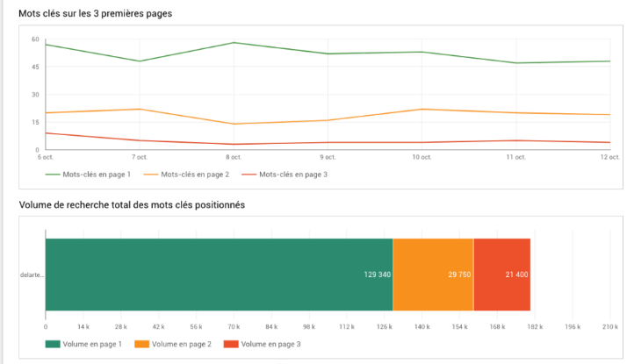Click the 'delarte...' bar axis label

[x=32, y=275]
